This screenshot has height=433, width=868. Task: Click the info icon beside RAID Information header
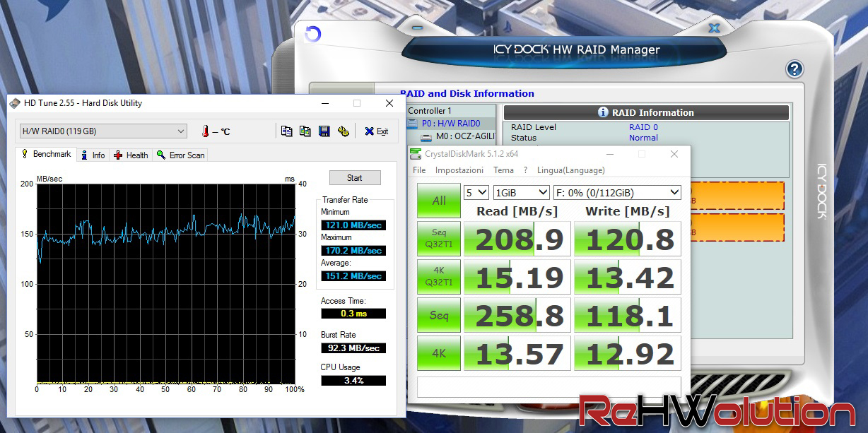click(x=603, y=112)
